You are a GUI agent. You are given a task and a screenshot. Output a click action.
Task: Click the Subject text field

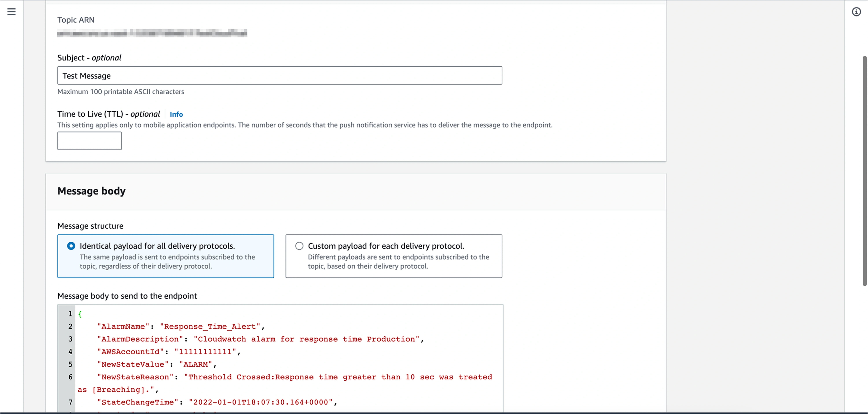coord(279,76)
